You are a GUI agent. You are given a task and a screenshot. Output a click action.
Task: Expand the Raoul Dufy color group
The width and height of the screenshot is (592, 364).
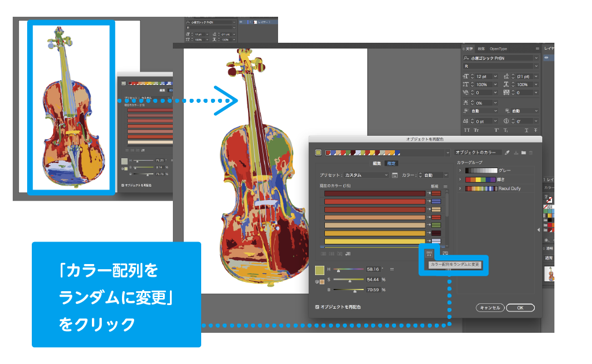pyautogui.click(x=460, y=188)
